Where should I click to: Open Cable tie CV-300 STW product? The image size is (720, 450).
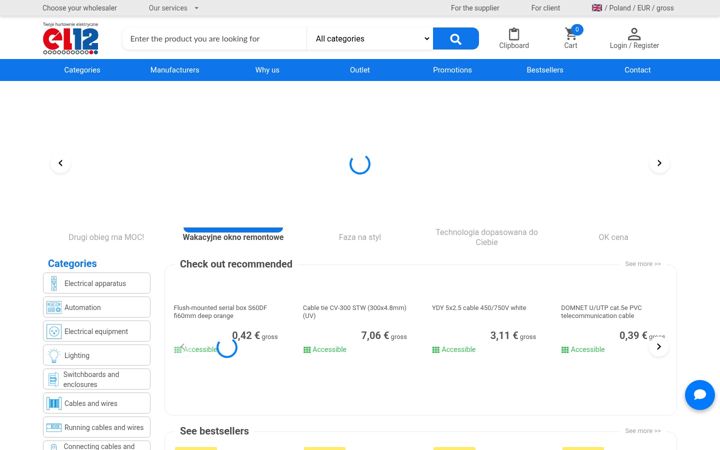click(x=354, y=311)
